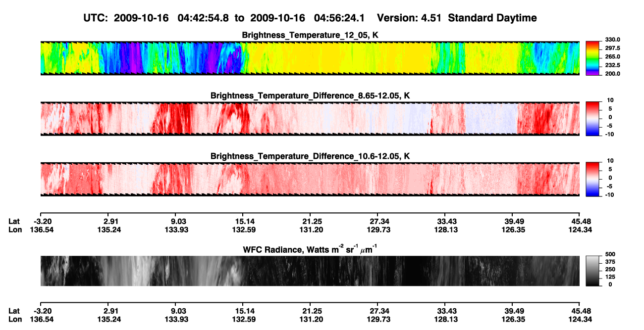The image size is (644, 330).
Task: Click longitude '129.73' on axis above WFC title
Action: pyautogui.click(x=377, y=230)
